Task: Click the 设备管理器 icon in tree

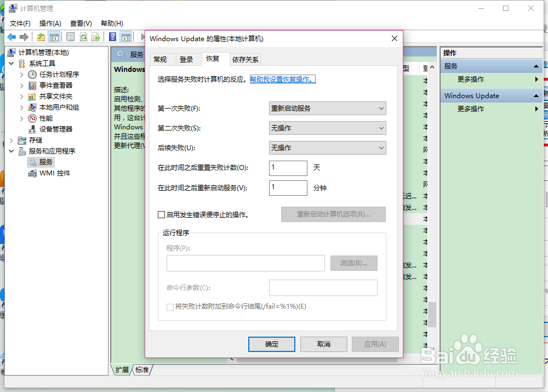Action: [32, 129]
